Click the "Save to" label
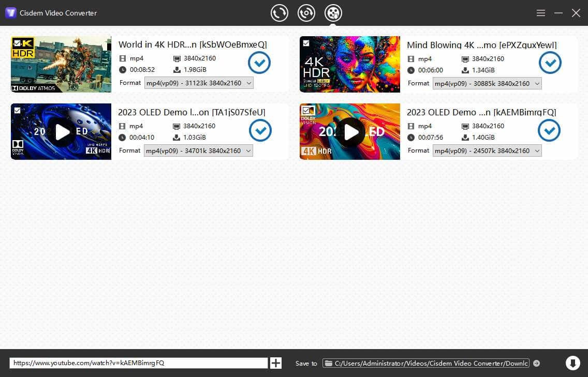The width and height of the screenshot is (588, 377). tap(306, 363)
